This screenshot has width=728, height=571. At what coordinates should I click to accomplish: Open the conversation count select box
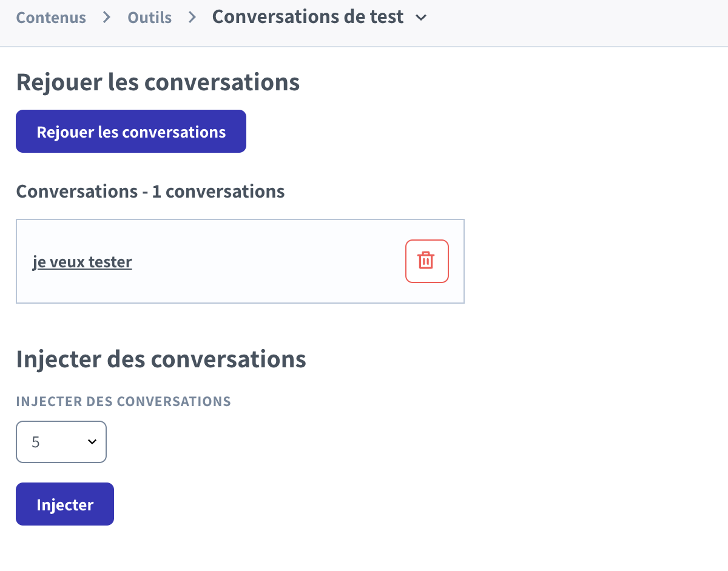pyautogui.click(x=61, y=442)
